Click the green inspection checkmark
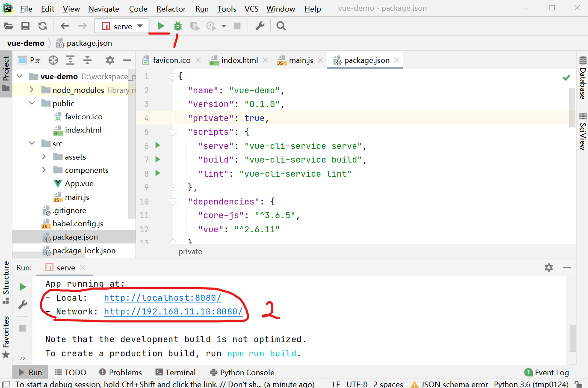This screenshot has width=588, height=388. tap(566, 77)
